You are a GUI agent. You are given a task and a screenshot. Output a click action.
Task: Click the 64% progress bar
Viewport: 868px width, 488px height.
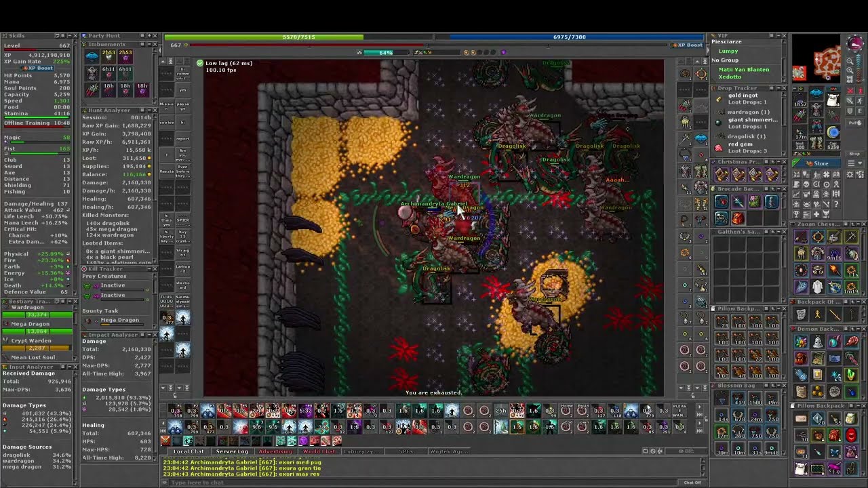coord(386,52)
